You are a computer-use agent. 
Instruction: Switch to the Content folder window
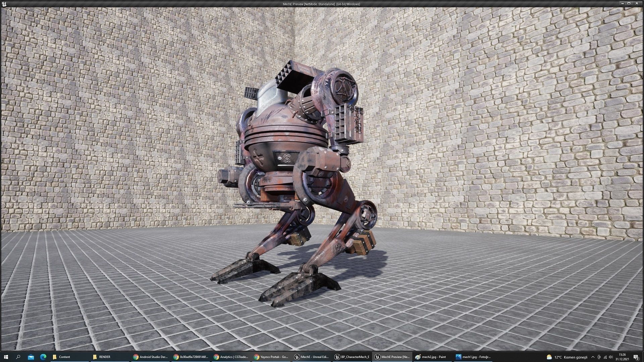pos(64,357)
